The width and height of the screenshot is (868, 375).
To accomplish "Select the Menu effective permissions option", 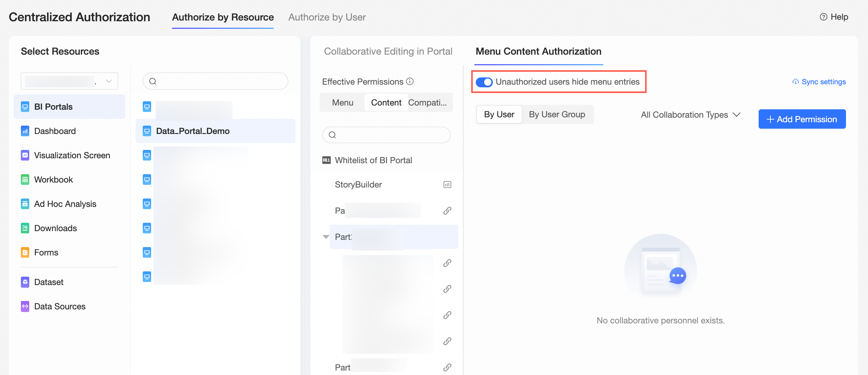I will coord(342,102).
